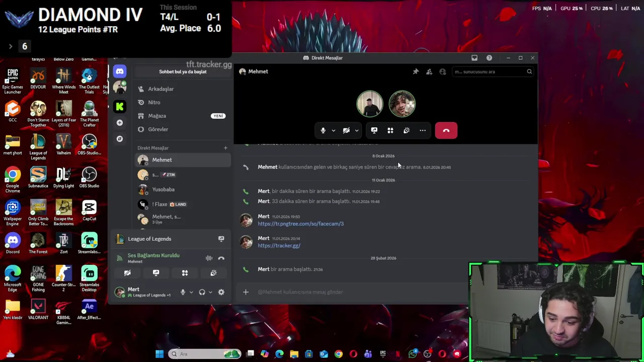644x362 pixels.
Task: Create new DM with plus icon
Action: click(x=225, y=148)
